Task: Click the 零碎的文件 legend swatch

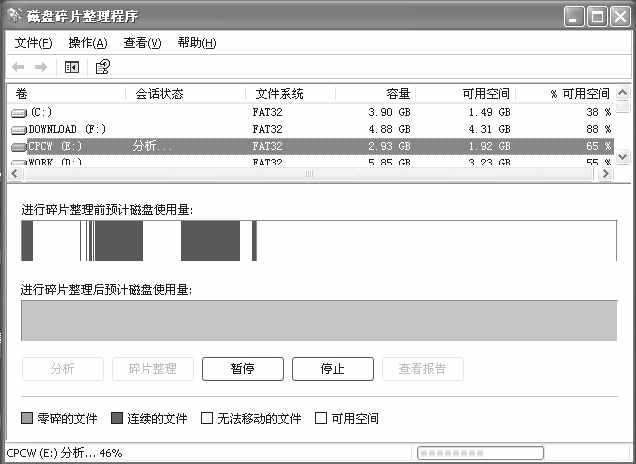Action: (x=27, y=418)
